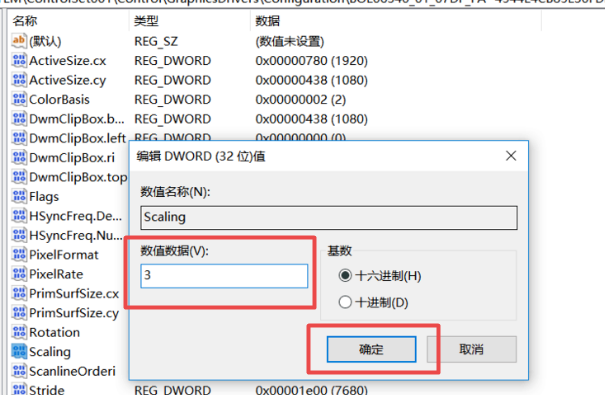Select the HSyncFreq.Nu... value name
605x395 pixels.
coord(76,235)
